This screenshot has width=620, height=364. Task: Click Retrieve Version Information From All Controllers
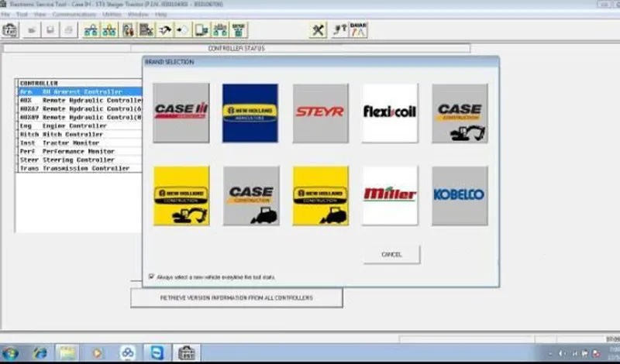pyautogui.click(x=236, y=297)
